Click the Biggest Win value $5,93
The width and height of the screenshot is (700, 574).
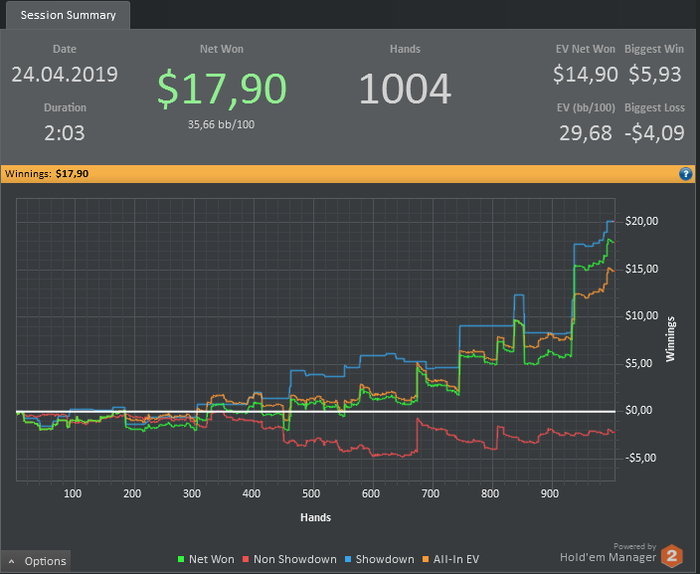coord(654,74)
